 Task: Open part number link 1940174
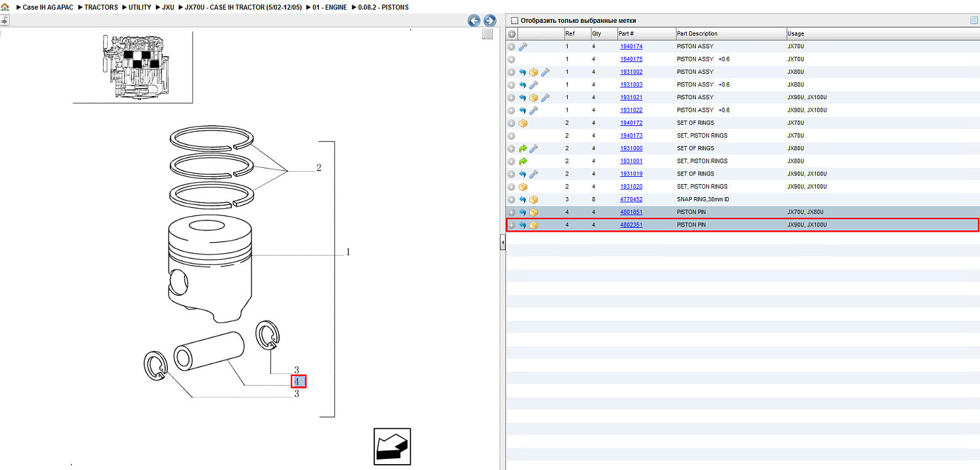coord(631,47)
